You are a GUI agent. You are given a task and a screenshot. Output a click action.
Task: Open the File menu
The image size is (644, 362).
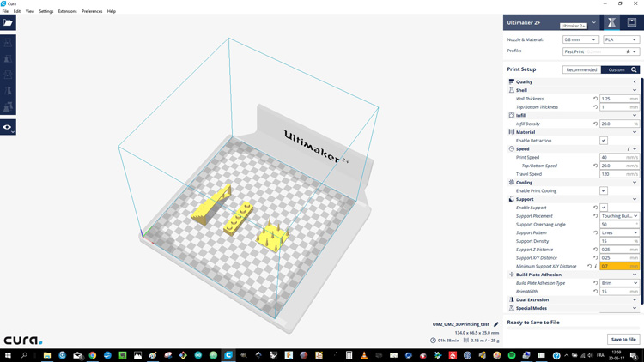click(x=5, y=11)
